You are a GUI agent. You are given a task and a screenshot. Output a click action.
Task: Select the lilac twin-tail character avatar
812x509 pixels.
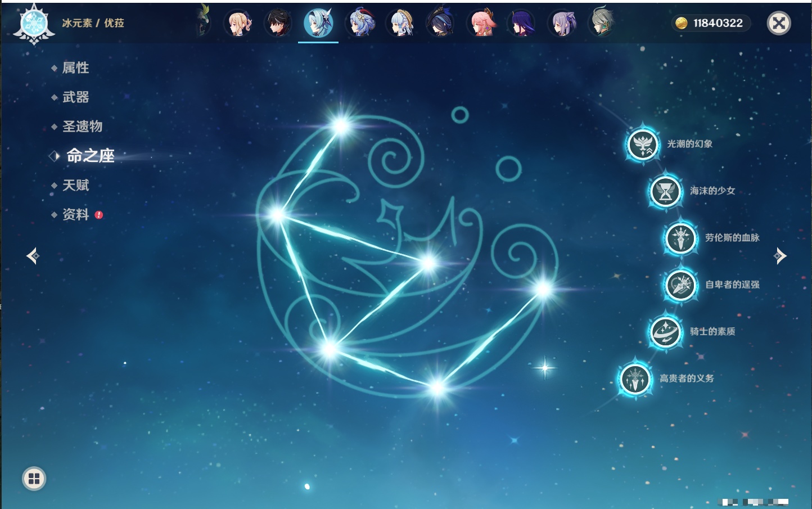[562, 23]
